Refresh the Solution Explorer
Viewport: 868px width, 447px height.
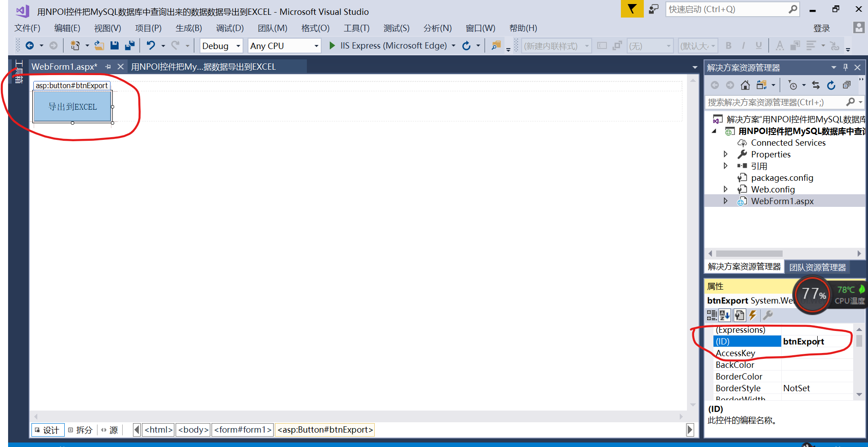coord(831,85)
